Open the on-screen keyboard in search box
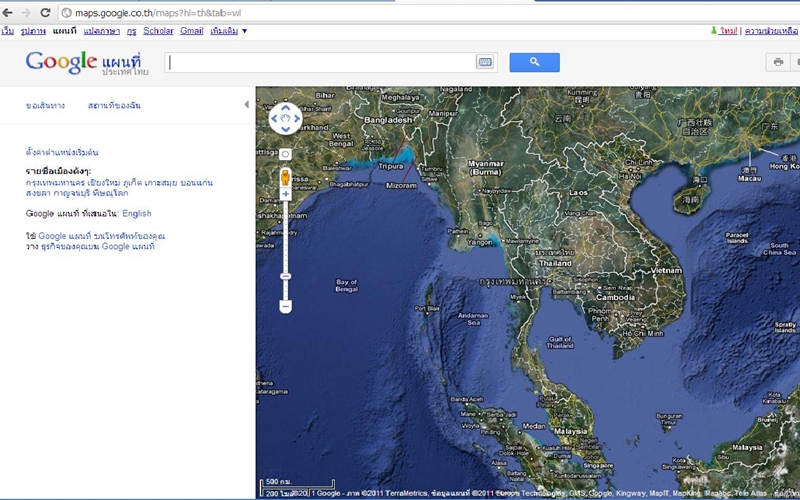This screenshot has height=500, width=800. point(485,62)
